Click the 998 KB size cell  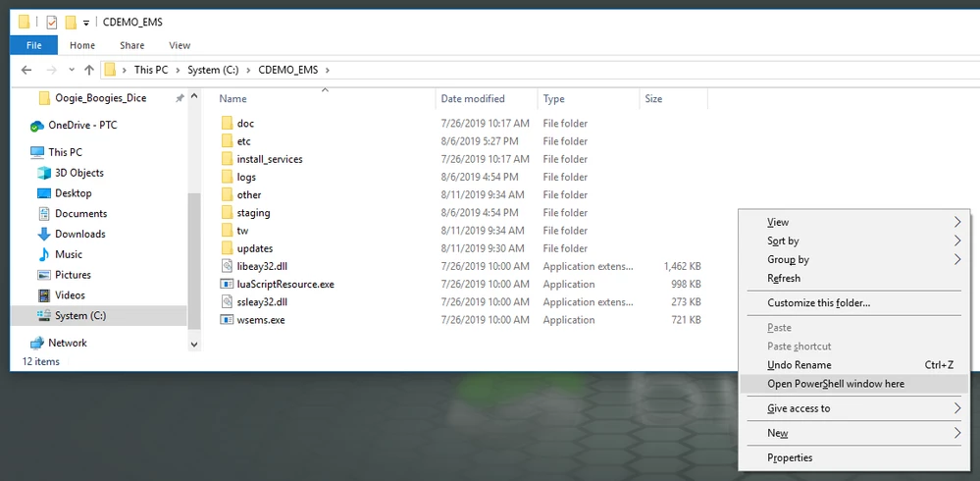(x=687, y=284)
